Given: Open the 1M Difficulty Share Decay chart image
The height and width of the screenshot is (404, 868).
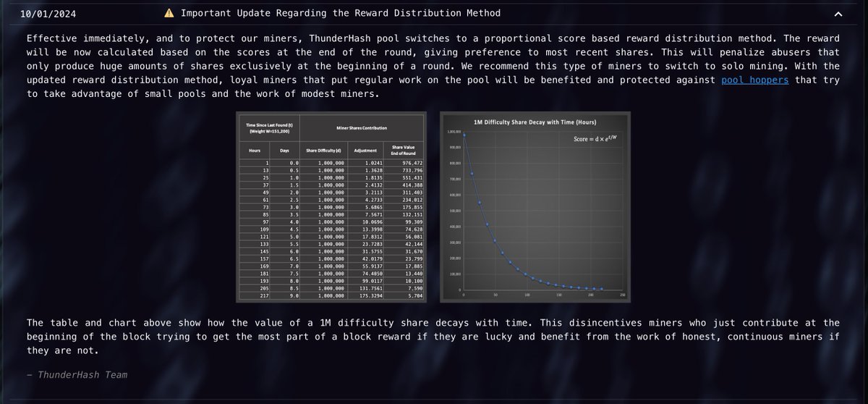Looking at the screenshot, I should pos(536,206).
